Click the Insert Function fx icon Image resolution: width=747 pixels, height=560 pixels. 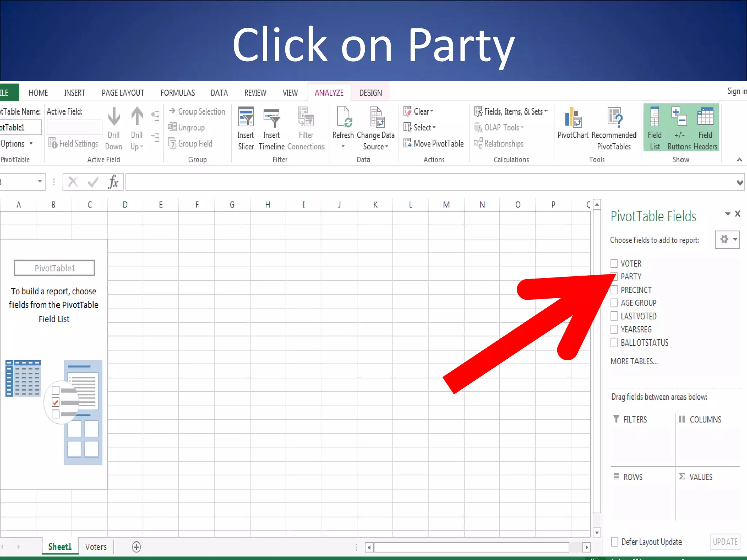coord(113,182)
